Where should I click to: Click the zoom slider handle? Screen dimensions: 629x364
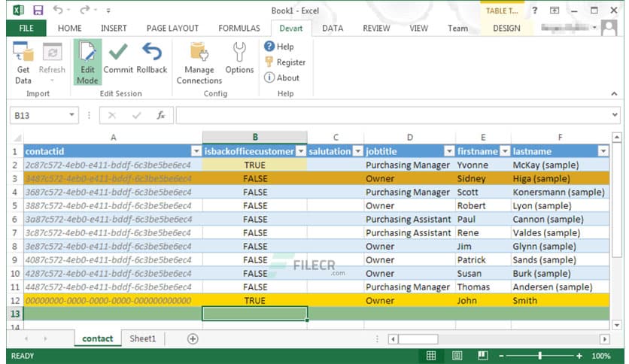[540, 356]
